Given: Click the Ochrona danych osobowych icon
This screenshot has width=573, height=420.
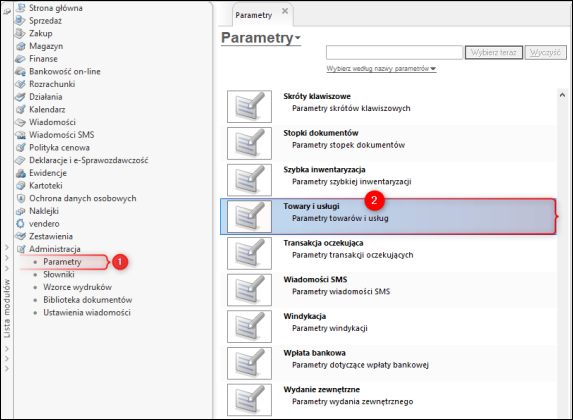Looking at the screenshot, I should pyautogui.click(x=20, y=198).
